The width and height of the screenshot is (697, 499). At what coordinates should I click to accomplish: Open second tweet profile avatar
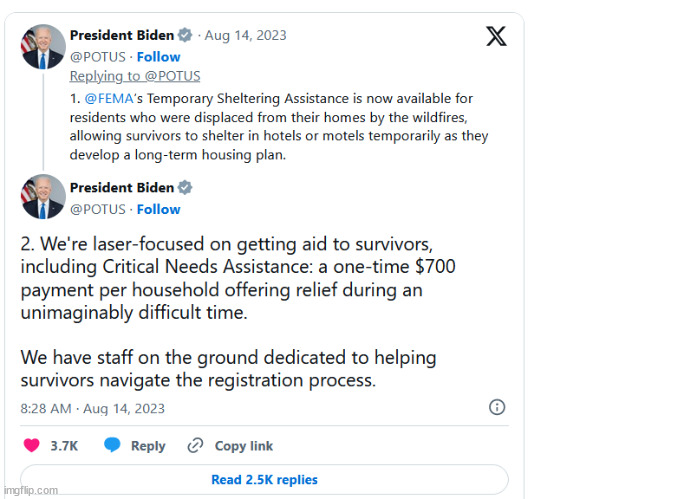pyautogui.click(x=43, y=196)
